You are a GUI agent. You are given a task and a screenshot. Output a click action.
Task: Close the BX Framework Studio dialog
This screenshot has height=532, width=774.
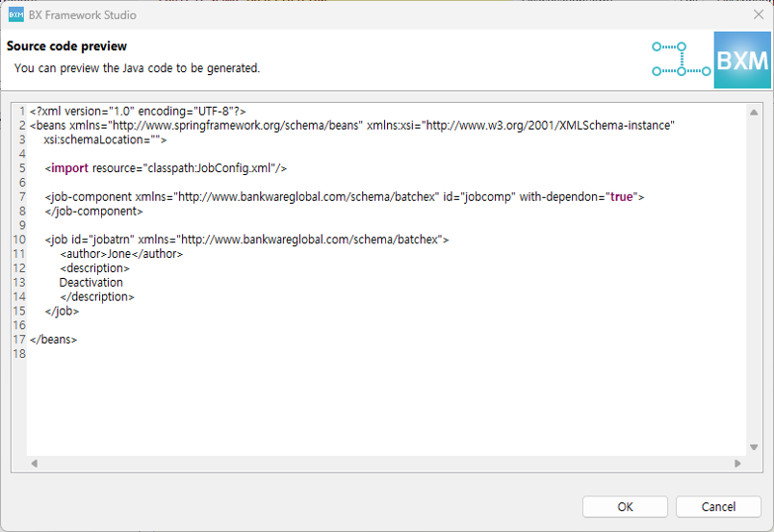pyautogui.click(x=758, y=14)
